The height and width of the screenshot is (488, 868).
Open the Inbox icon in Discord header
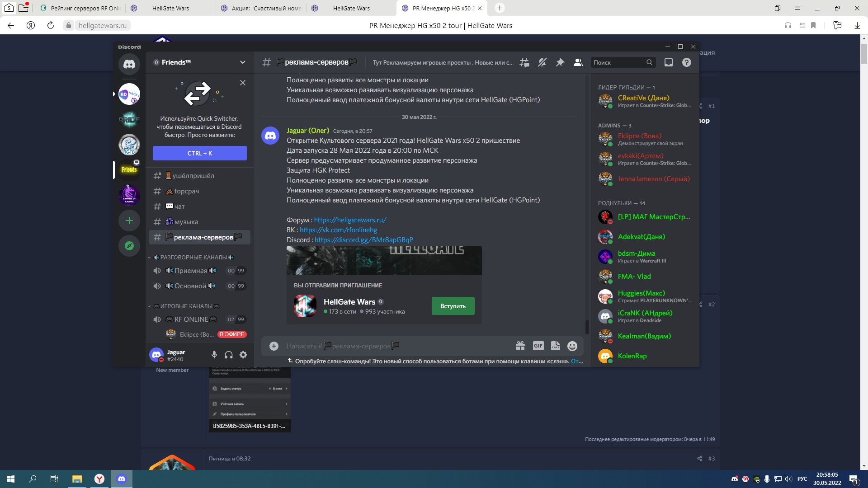click(x=669, y=62)
